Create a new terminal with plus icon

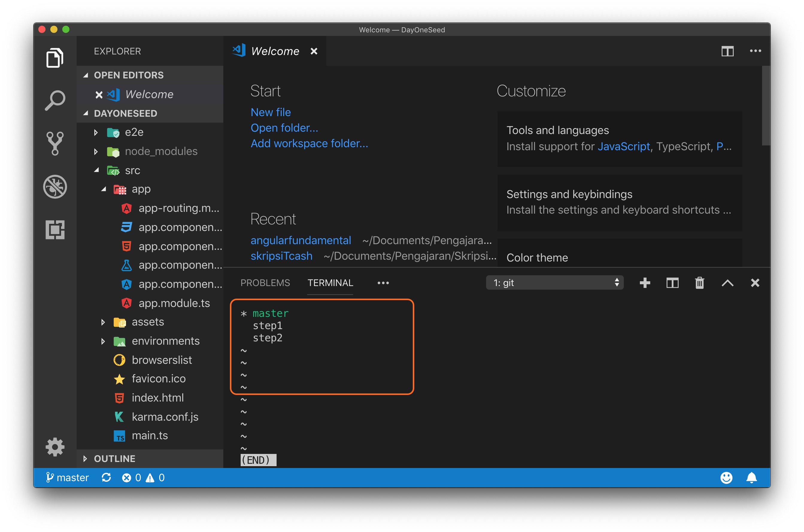644,283
